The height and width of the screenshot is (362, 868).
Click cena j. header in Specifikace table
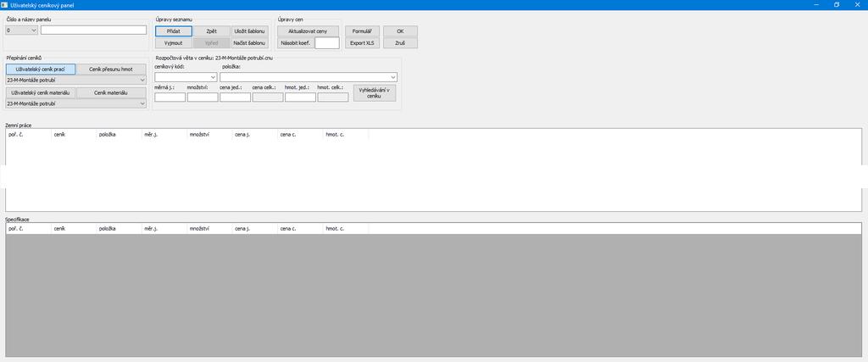255,229
